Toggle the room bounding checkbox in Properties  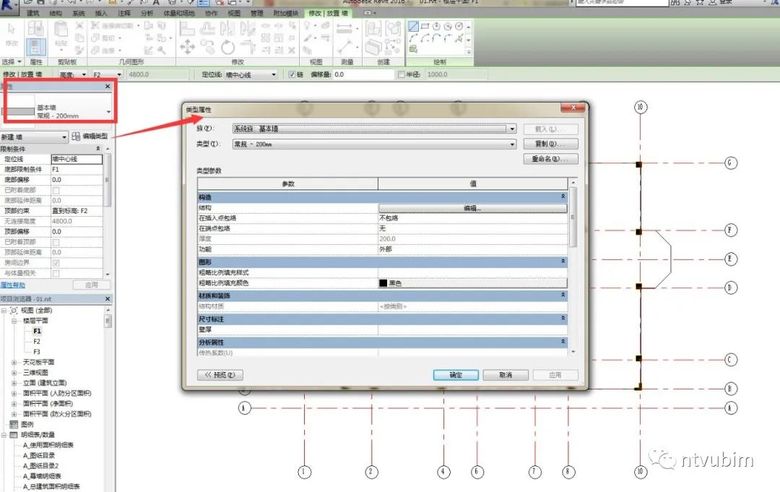[x=55, y=262]
